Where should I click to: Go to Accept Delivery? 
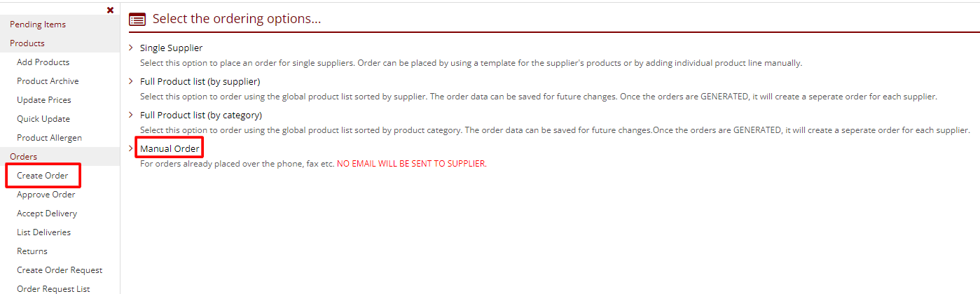[47, 213]
